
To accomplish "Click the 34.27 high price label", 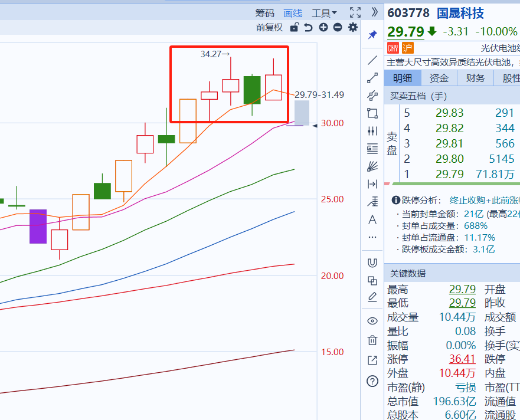I will (215, 54).
